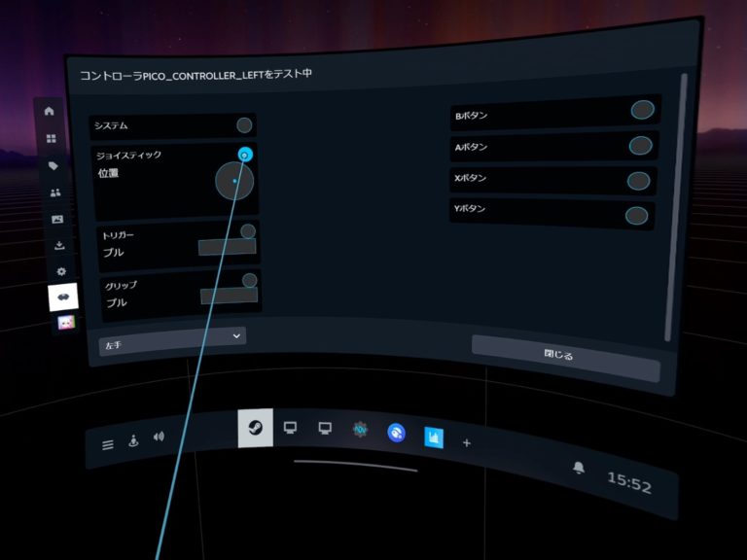Viewport: 747px width, 560px height.
Task: Select the first desktop monitor tab
Action: 290,428
